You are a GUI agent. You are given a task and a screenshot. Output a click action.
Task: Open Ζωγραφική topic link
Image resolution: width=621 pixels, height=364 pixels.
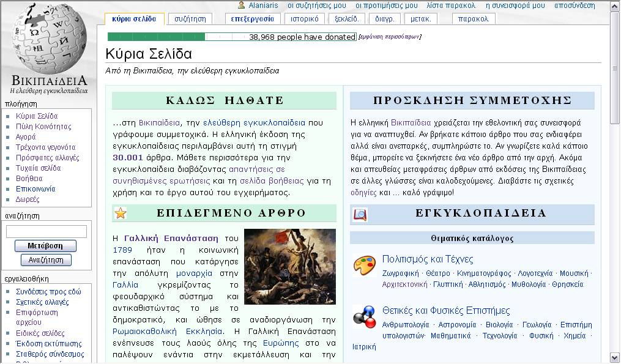[x=400, y=273]
